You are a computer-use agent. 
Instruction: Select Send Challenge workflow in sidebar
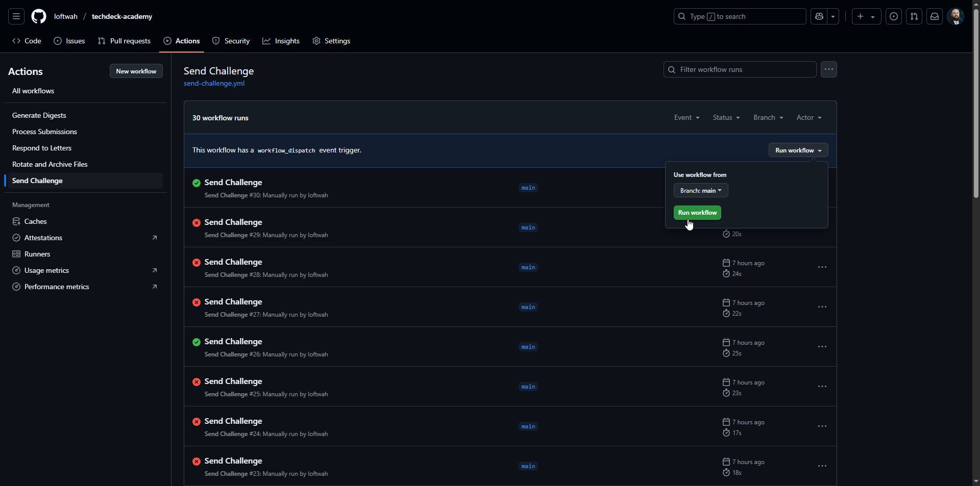[86, 181]
